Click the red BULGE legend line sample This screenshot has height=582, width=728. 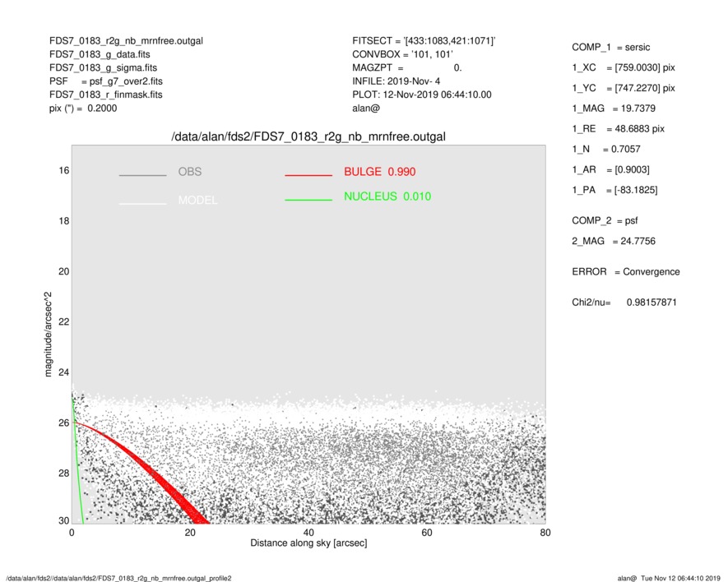tap(308, 175)
